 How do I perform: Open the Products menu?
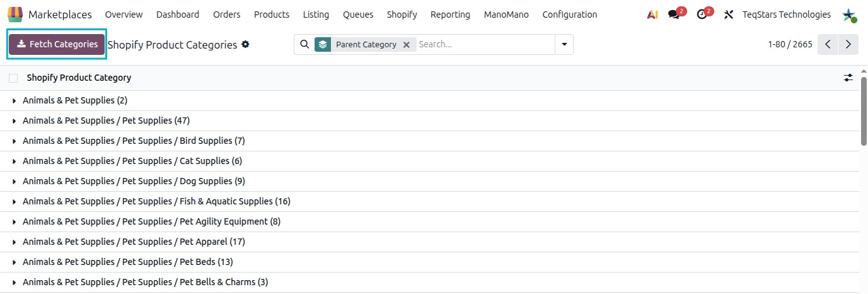(x=272, y=15)
